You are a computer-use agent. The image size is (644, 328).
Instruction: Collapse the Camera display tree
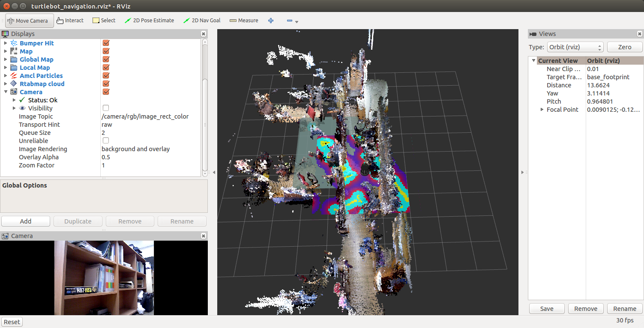(x=6, y=92)
